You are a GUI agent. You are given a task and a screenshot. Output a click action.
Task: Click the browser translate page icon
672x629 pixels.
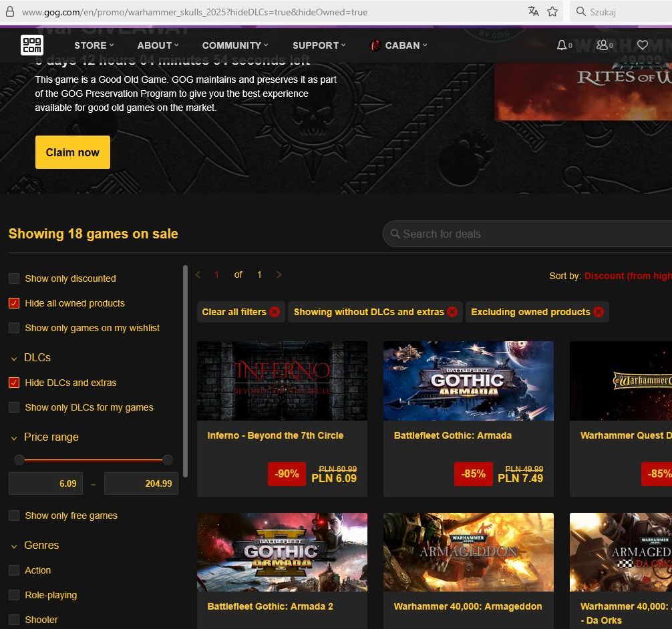click(534, 11)
